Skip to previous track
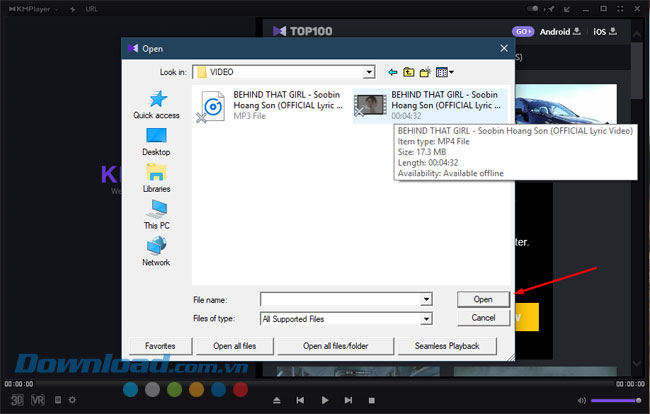This screenshot has width=650, height=414. [x=300, y=400]
